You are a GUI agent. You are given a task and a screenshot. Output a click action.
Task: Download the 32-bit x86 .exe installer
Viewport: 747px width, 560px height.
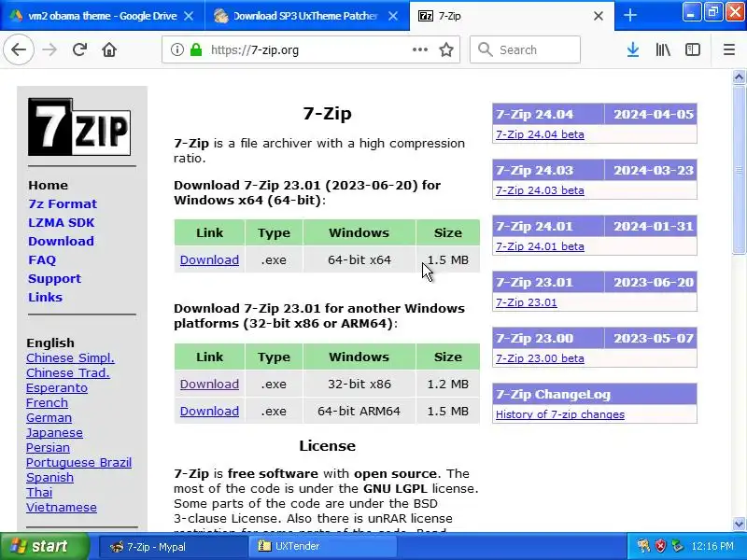(209, 384)
